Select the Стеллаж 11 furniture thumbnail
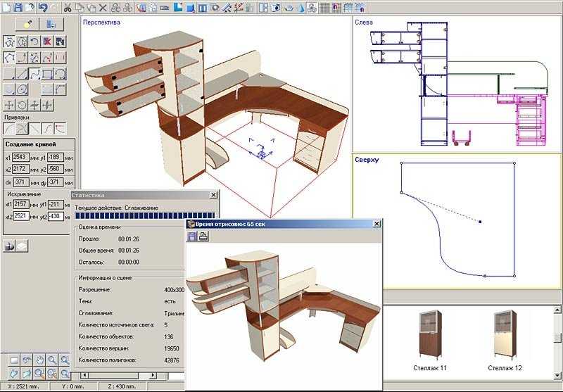The image size is (563, 392). [x=430, y=334]
